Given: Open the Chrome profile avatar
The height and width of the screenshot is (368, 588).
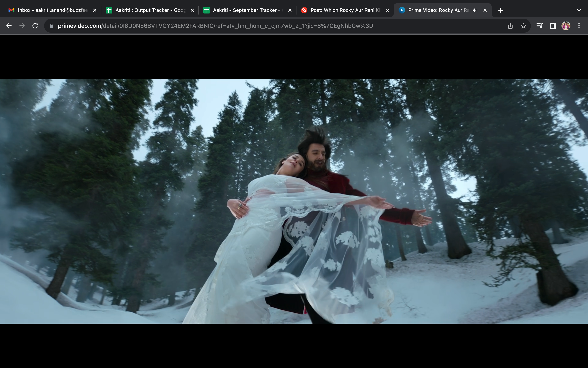Looking at the screenshot, I should pos(566,26).
